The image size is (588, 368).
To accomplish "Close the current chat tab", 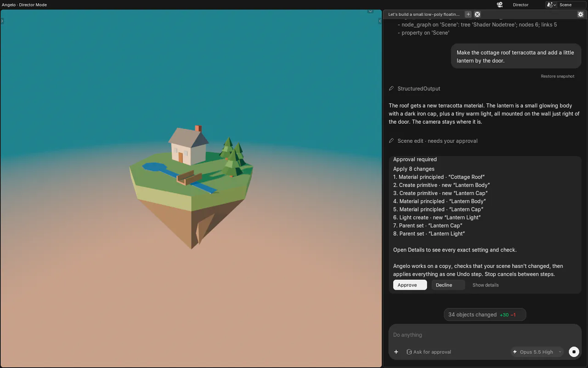I will coord(477,14).
